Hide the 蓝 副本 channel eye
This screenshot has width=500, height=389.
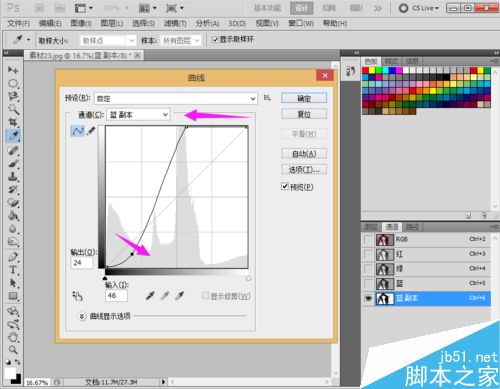(x=368, y=298)
